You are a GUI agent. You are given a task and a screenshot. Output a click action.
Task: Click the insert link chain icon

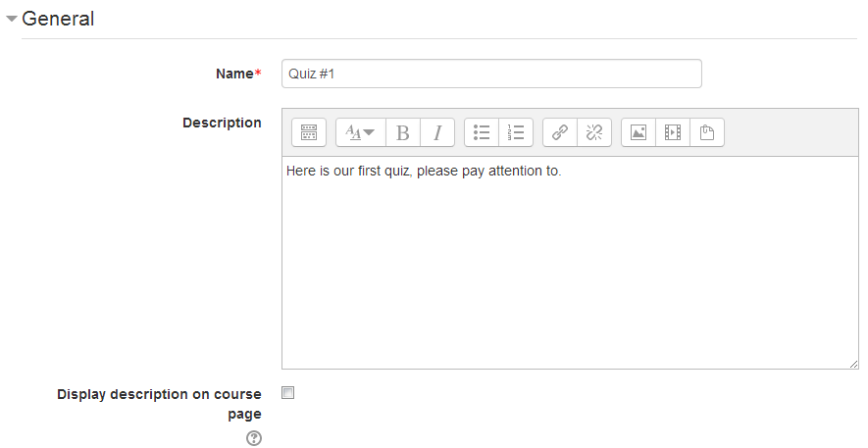pyautogui.click(x=560, y=132)
